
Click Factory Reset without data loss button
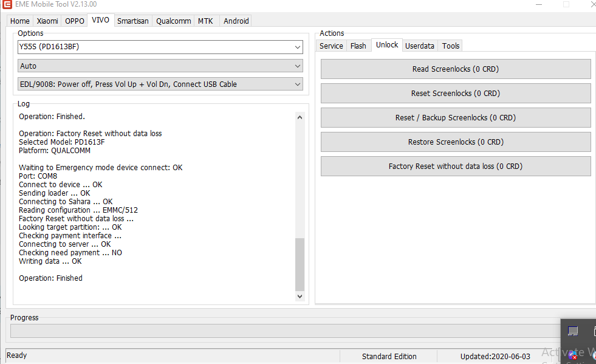tap(456, 167)
